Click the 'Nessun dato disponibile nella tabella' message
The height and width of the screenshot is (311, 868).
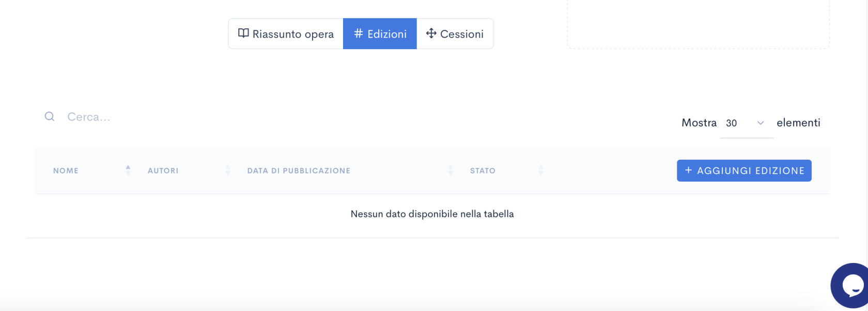point(432,214)
